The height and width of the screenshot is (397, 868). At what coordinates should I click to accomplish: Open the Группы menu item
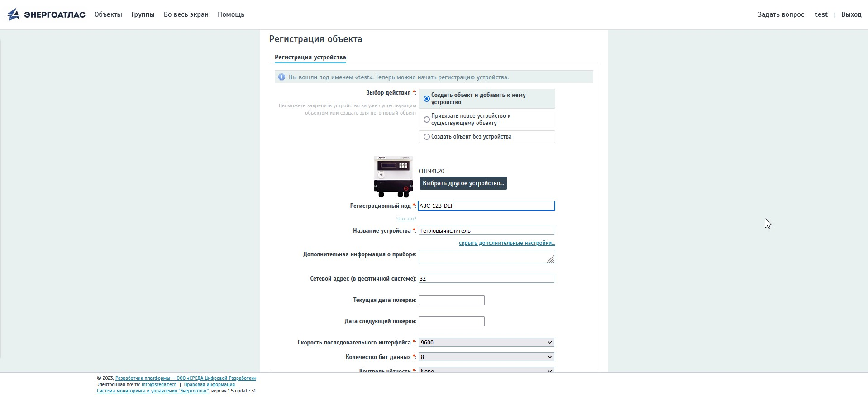coord(143,14)
